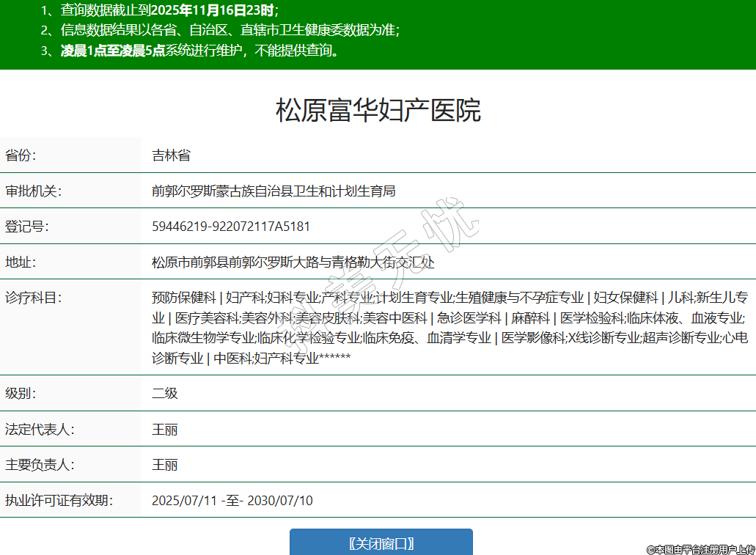Click the 诊疗科目 field label
Screen dimensions: 756x555
coord(33,298)
